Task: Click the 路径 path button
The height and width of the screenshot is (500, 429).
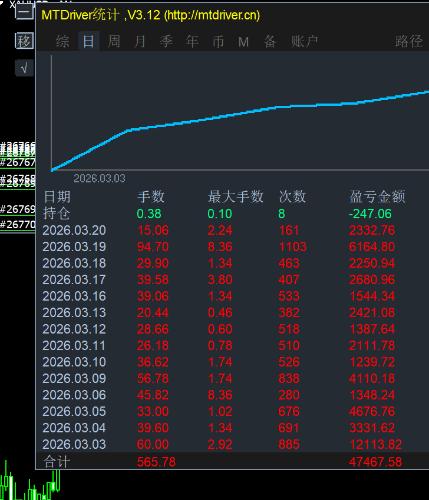Action: coord(409,42)
